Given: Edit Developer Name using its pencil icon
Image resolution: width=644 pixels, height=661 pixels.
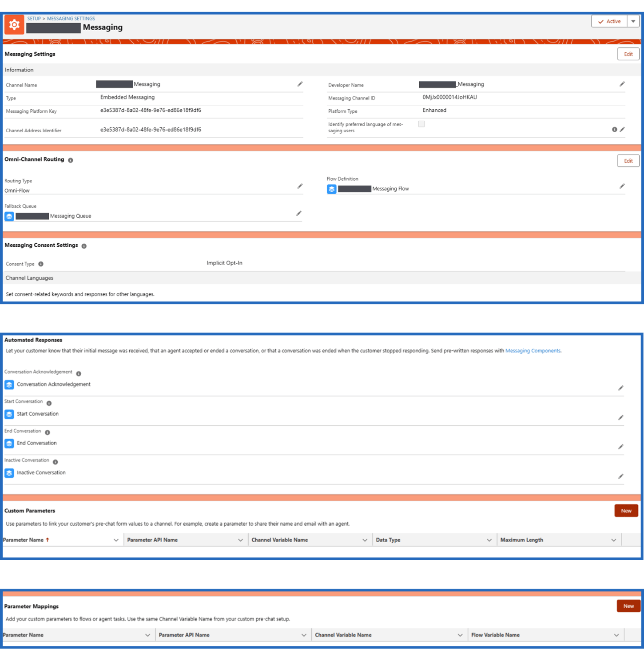Looking at the screenshot, I should click(622, 84).
